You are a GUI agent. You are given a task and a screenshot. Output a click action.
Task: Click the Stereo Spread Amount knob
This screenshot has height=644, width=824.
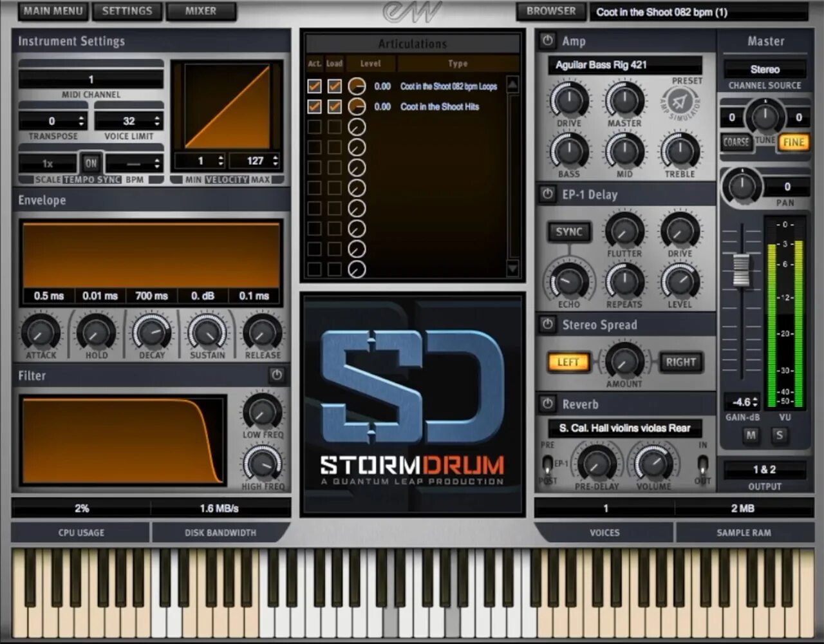624,361
